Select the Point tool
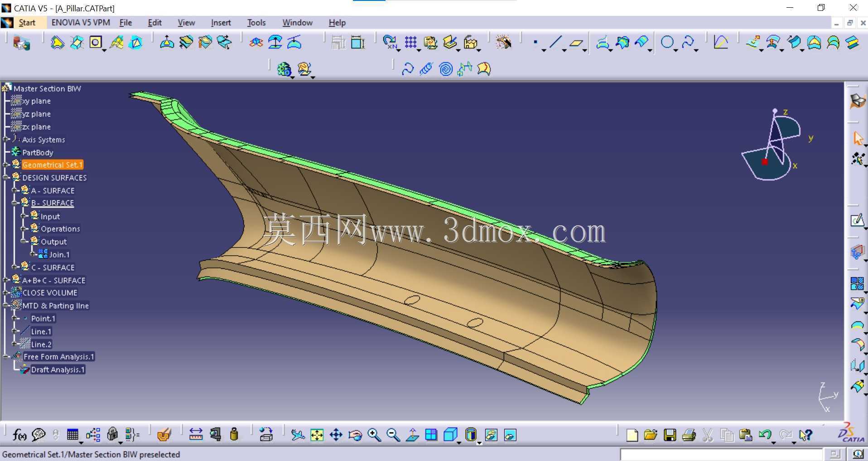The image size is (868, 461). pyautogui.click(x=535, y=43)
